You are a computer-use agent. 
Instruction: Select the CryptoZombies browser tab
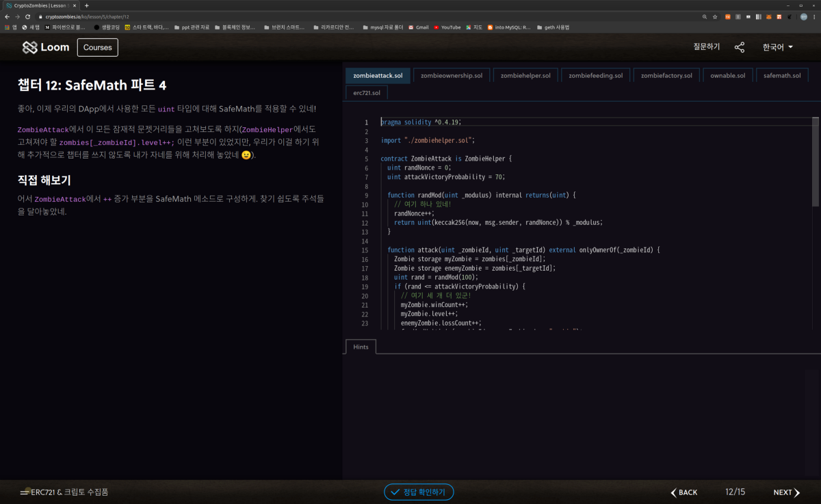coord(42,5)
